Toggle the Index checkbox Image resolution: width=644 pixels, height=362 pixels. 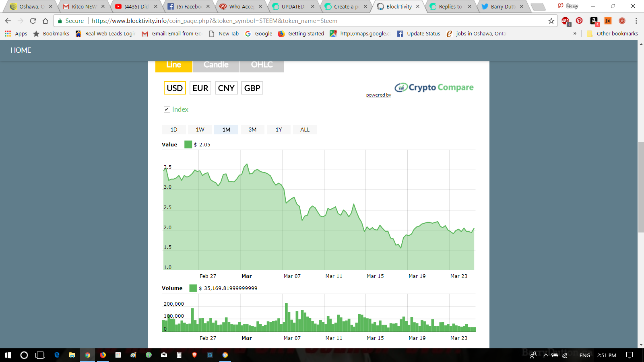[x=167, y=109]
